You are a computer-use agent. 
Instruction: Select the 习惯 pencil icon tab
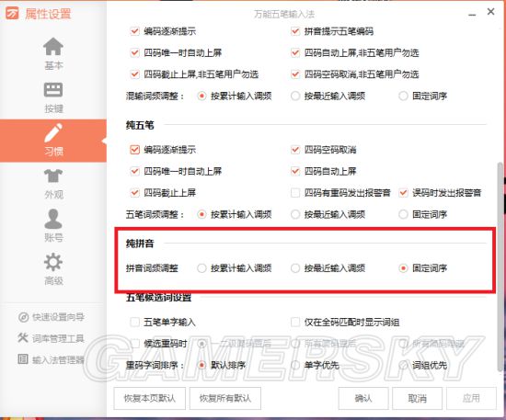[53, 141]
